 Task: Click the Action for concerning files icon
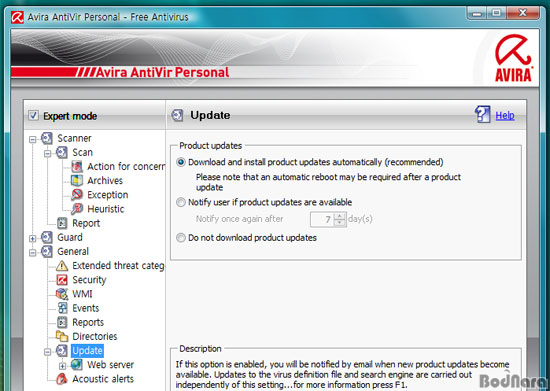pyautogui.click(x=77, y=167)
